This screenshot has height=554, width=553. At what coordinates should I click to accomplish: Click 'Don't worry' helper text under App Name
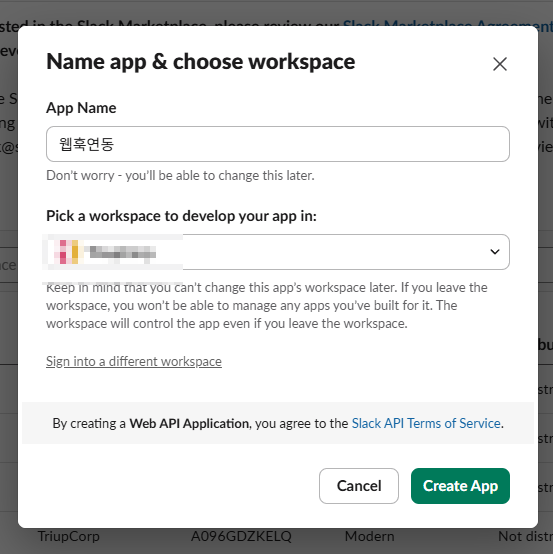point(180,175)
